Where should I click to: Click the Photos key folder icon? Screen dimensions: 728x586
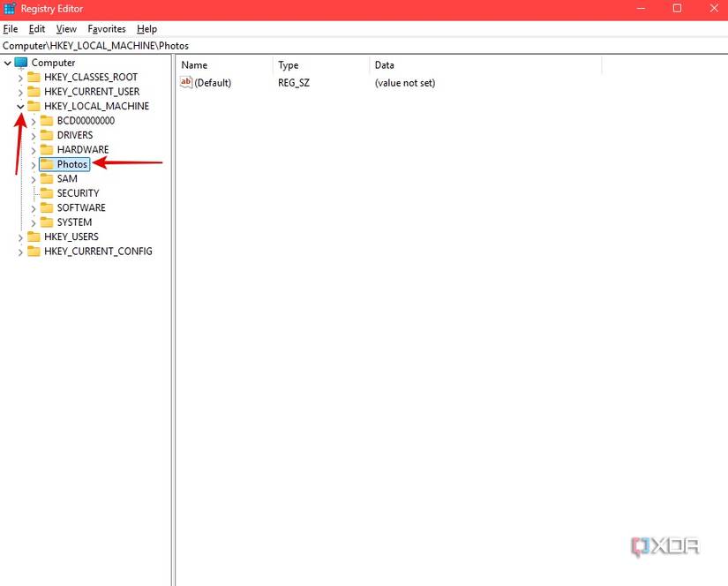click(47, 164)
